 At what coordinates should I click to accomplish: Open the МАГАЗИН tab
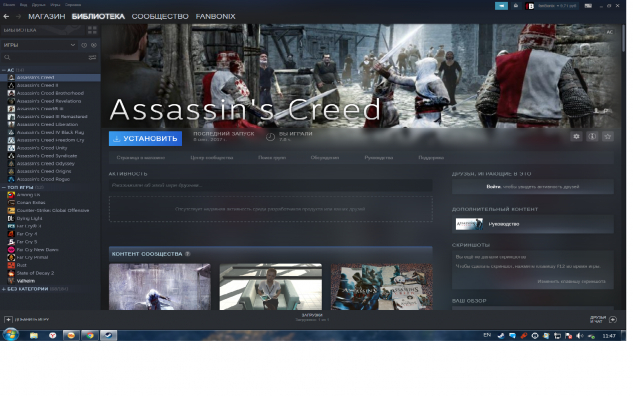46,17
